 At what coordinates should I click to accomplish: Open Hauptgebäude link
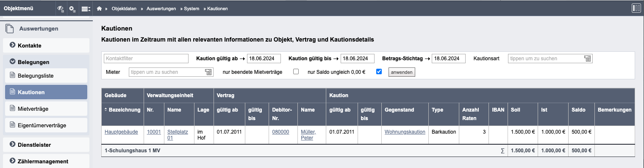tap(121, 132)
